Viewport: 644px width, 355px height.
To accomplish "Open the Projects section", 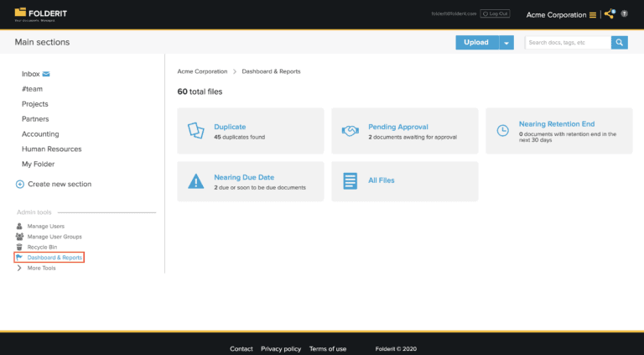I will [x=35, y=104].
